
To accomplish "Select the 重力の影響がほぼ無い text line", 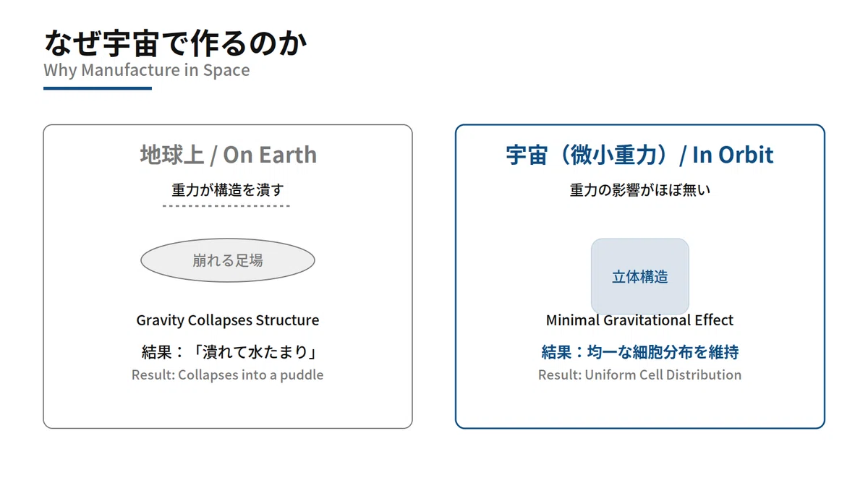I will click(x=640, y=190).
